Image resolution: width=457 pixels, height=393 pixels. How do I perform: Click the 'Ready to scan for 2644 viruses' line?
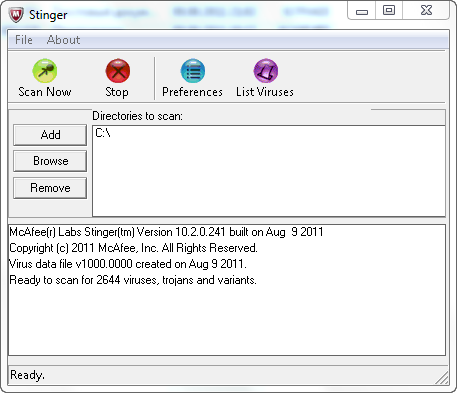click(x=133, y=280)
